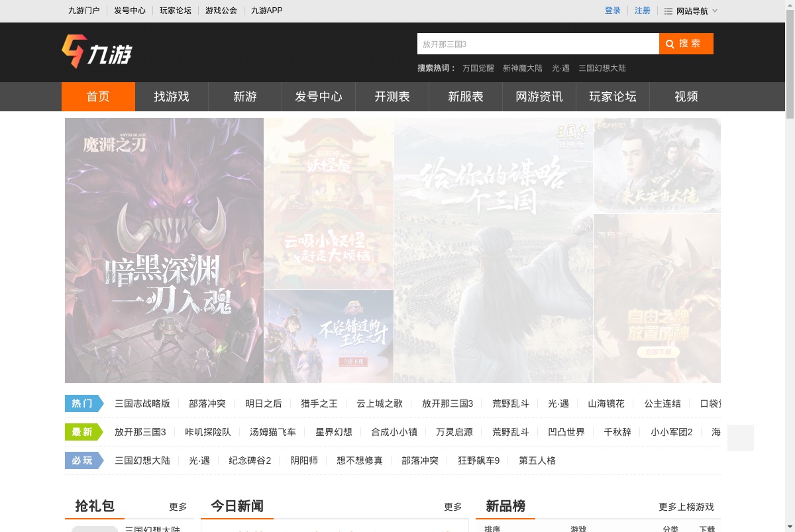Open 千秋辞 in 最新 row
Image resolution: width=795 pixels, height=532 pixels.
617,432
